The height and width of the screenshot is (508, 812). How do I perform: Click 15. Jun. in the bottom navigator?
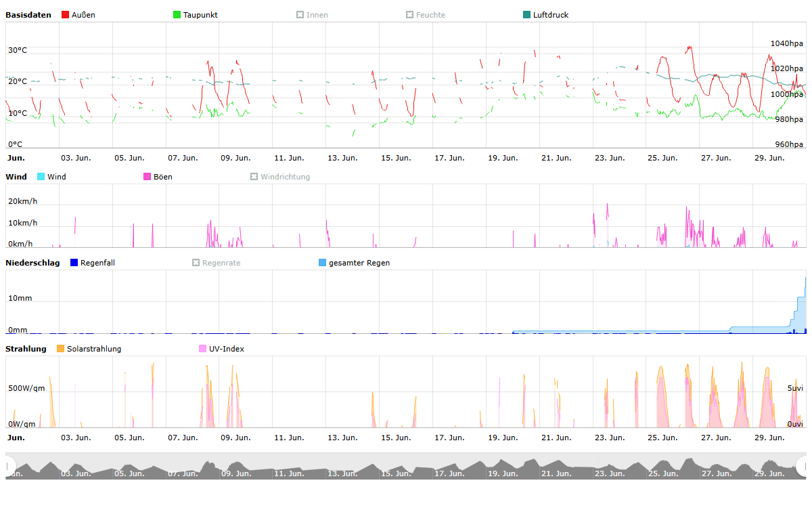(x=396, y=473)
